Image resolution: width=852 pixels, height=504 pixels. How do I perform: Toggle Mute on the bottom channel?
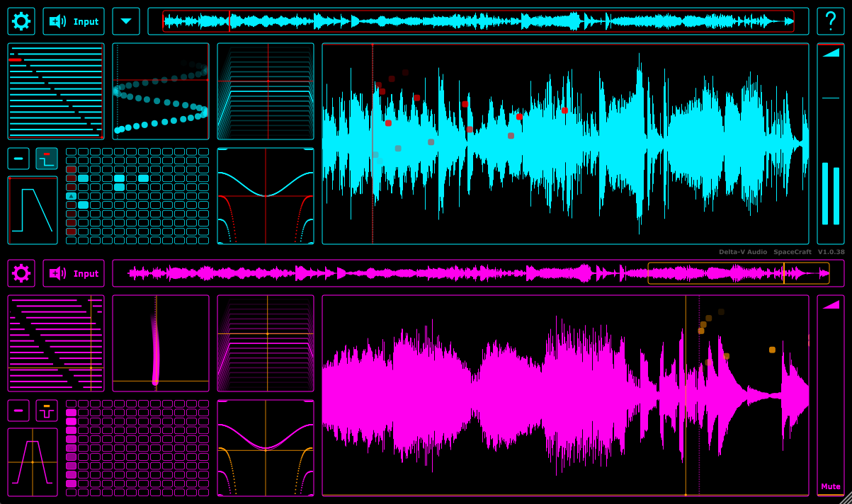pyautogui.click(x=829, y=486)
